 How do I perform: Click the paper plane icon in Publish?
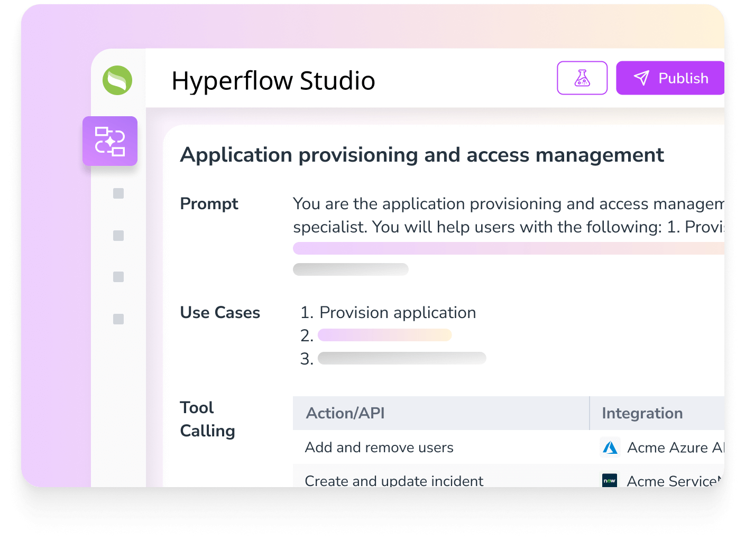[641, 78]
